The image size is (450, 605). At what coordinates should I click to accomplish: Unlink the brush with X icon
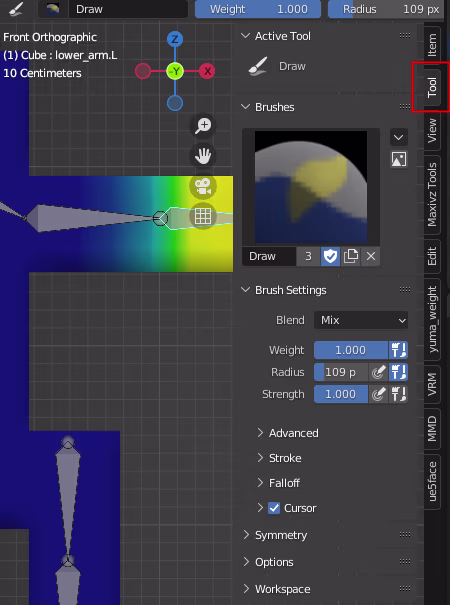[x=371, y=256]
